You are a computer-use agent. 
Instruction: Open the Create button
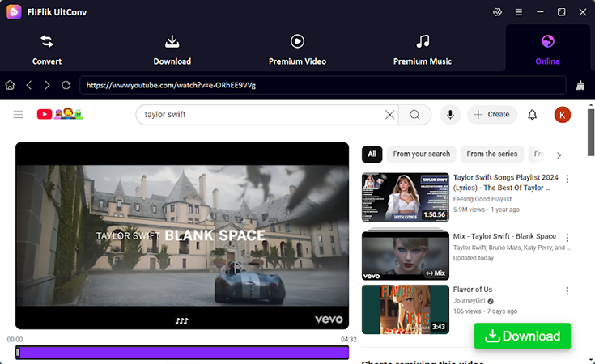click(x=492, y=115)
